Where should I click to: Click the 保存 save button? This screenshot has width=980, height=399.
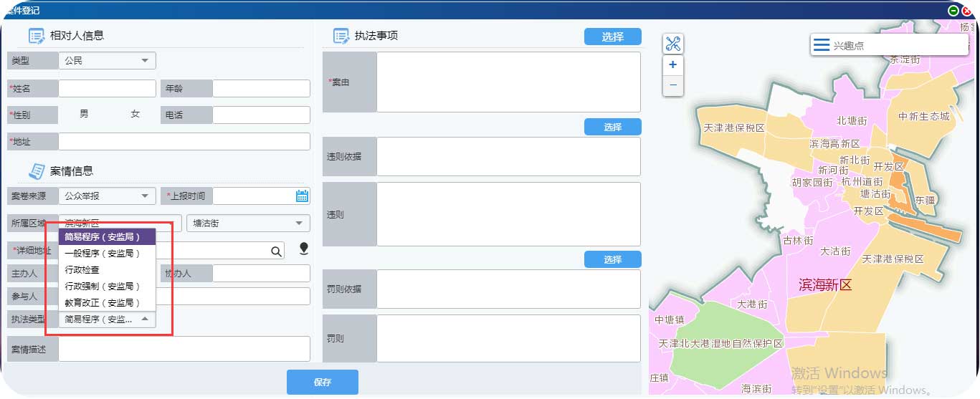point(322,382)
